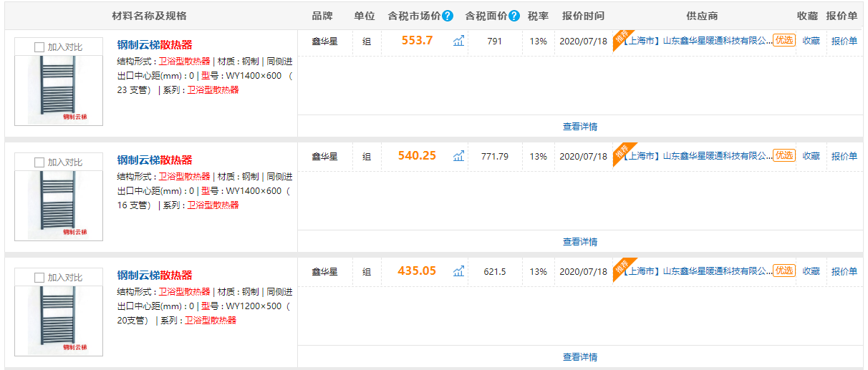Expand 查看详情 under the third product

[x=580, y=357]
